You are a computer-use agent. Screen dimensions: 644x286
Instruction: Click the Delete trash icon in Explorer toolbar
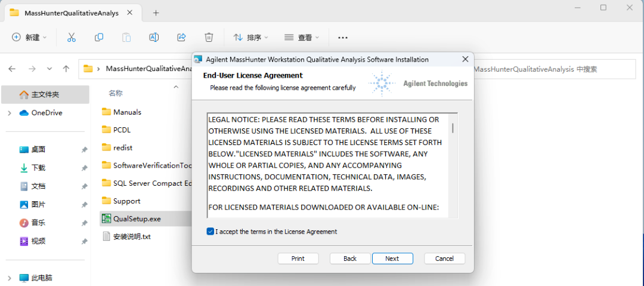tap(209, 38)
